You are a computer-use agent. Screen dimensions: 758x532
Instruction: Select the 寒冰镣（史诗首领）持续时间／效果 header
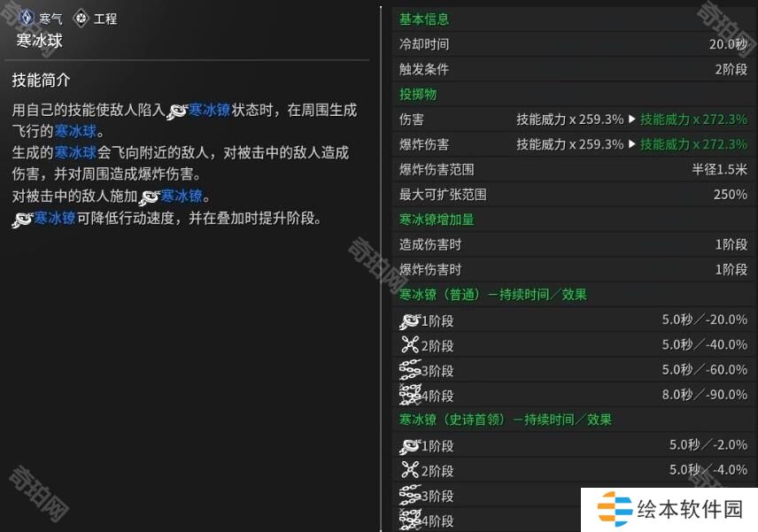(x=505, y=420)
